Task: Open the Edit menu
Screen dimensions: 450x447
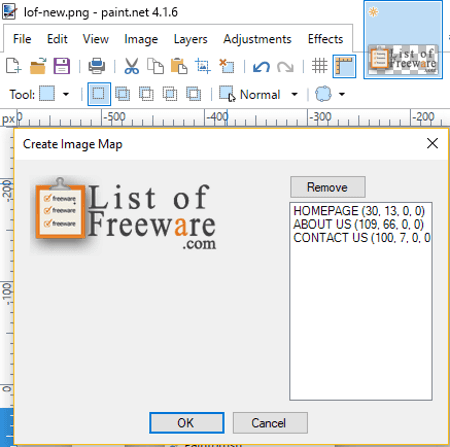Action: tap(57, 39)
